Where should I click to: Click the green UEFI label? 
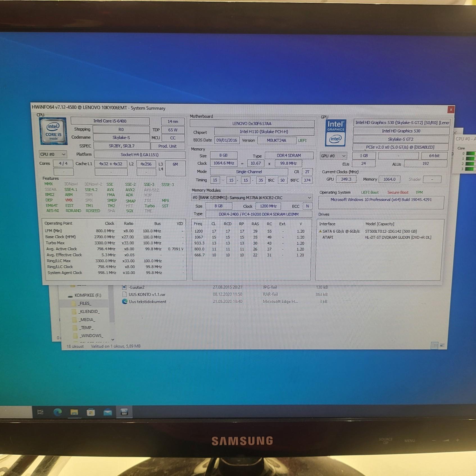pyautogui.click(x=302, y=140)
